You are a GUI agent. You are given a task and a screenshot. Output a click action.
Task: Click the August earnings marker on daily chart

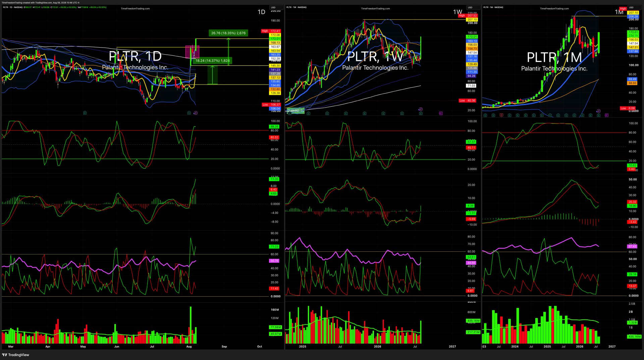coord(189,113)
